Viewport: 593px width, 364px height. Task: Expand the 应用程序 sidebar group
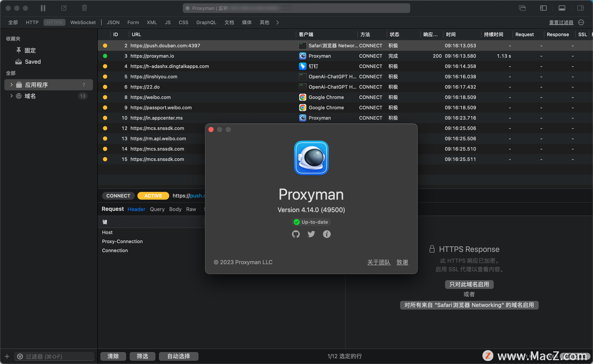coord(11,85)
